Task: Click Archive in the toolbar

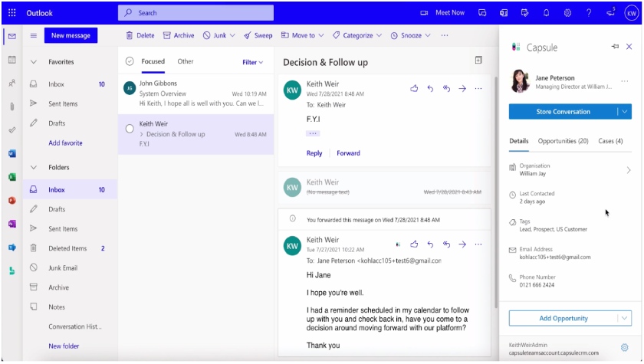Action: coord(179,35)
